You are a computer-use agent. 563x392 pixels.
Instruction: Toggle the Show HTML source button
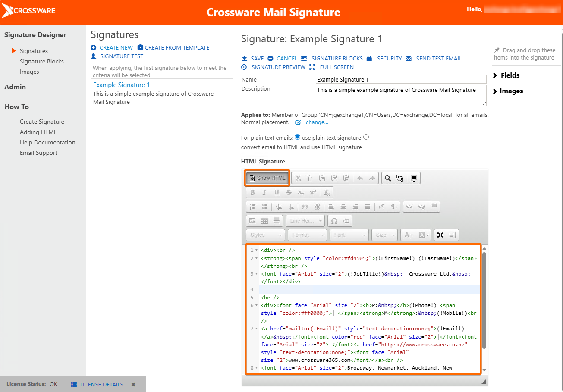[267, 178]
